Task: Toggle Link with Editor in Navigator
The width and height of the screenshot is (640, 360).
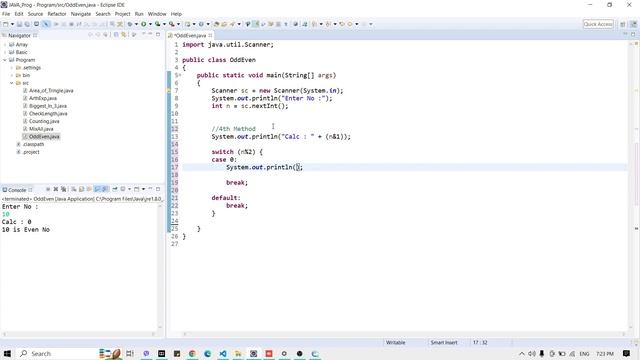Action: (124, 35)
